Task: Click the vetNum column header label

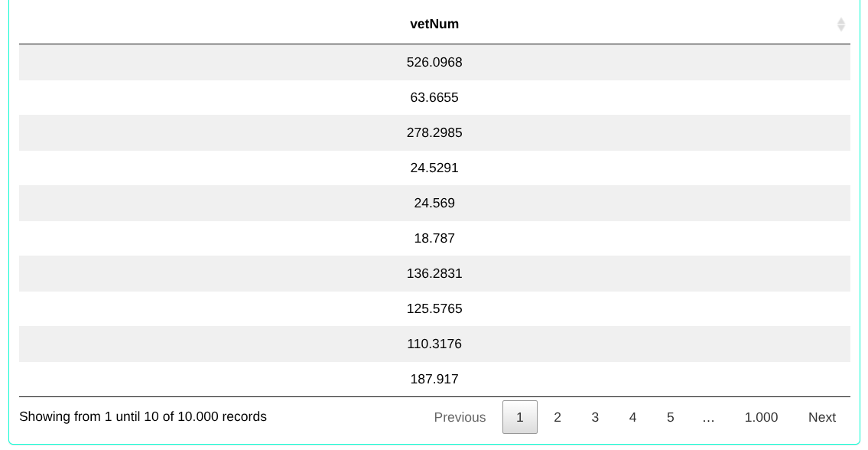Action: click(434, 24)
